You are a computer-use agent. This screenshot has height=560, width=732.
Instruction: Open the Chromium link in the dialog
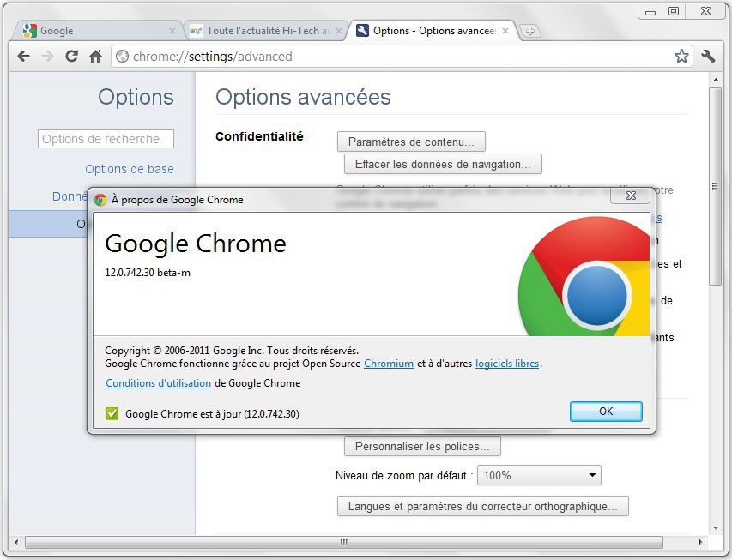pyautogui.click(x=389, y=364)
